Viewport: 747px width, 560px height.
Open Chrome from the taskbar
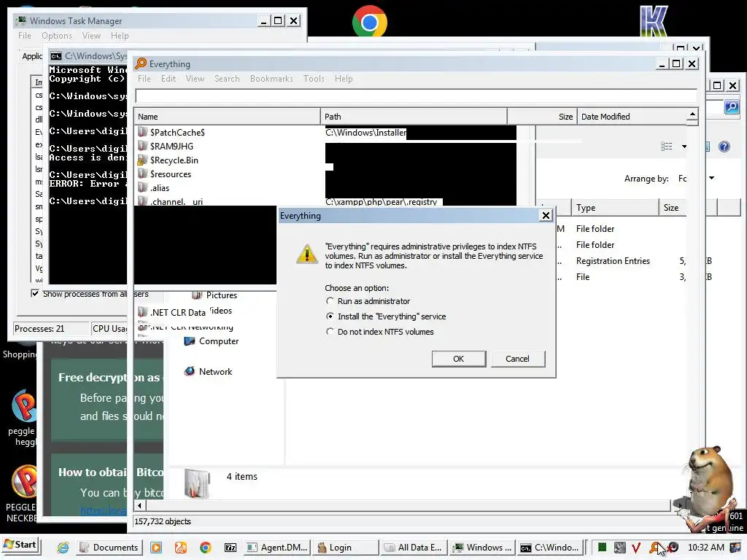pos(205,548)
